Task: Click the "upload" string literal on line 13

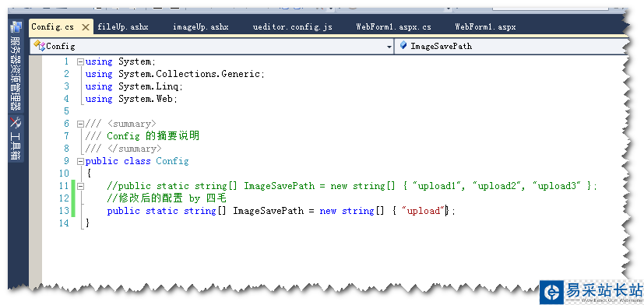Action: [x=424, y=211]
